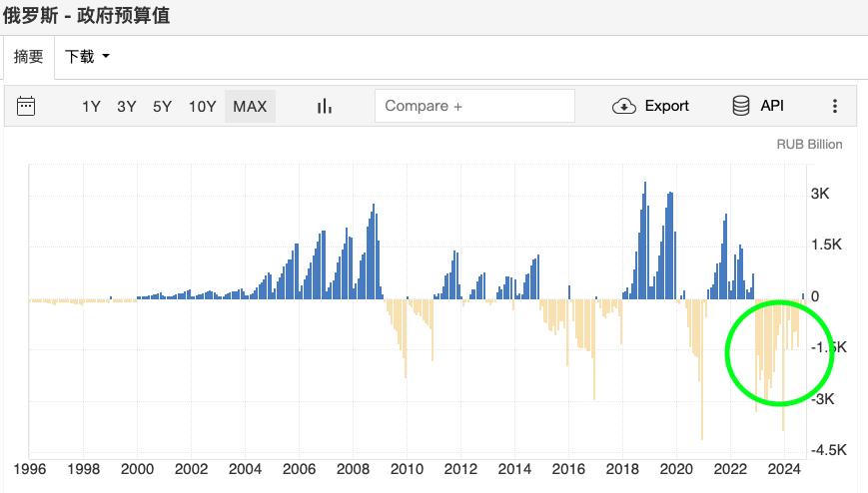
Task: Open the calendar date picker icon
Action: point(27,106)
